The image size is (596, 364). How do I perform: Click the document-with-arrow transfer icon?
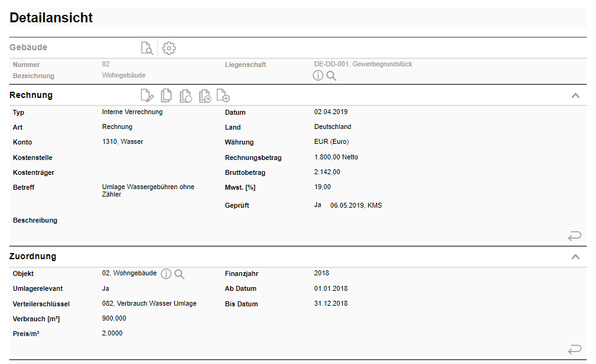[205, 95]
